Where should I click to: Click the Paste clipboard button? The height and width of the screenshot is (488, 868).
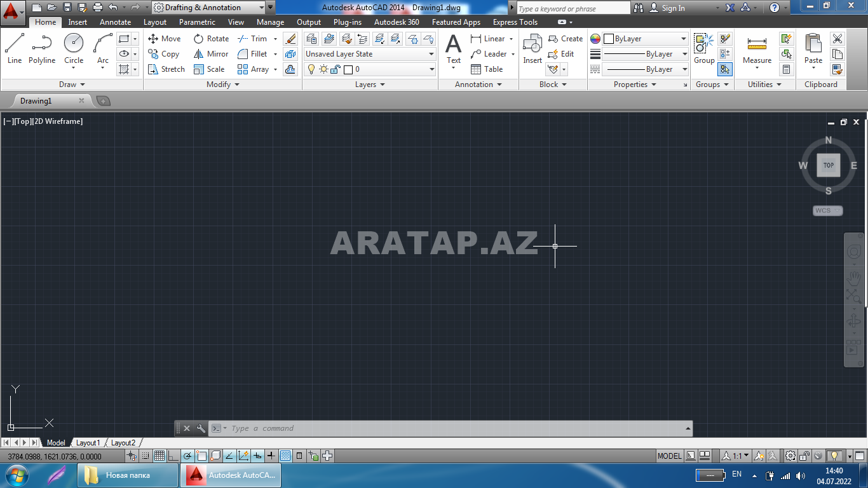813,49
